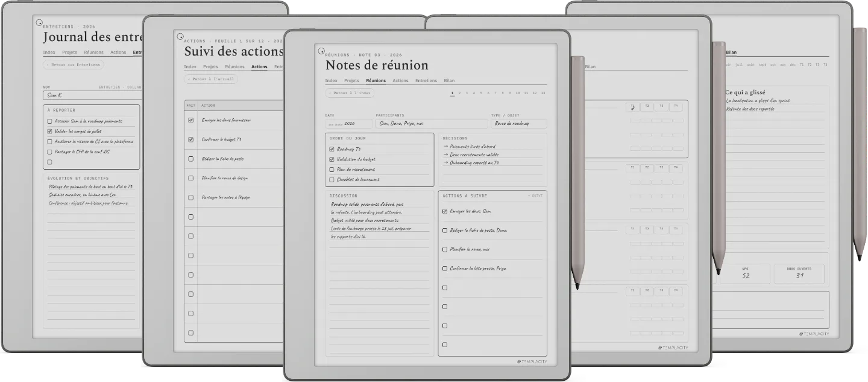Tap circle icon atop Notes de réunion page
Viewport: 868px width, 382px height.
[321, 52]
